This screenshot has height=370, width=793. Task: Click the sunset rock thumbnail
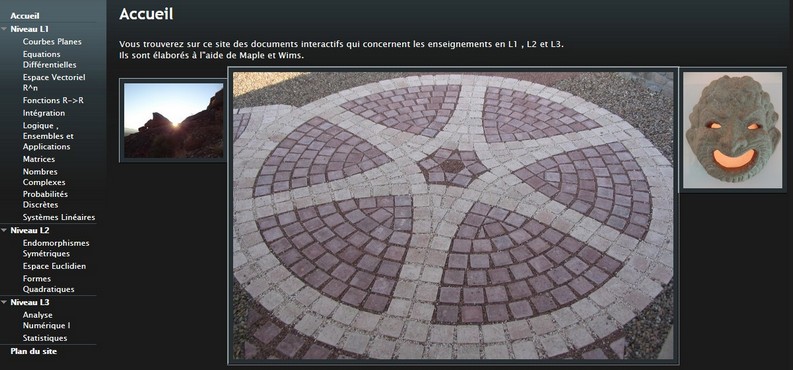(x=173, y=120)
